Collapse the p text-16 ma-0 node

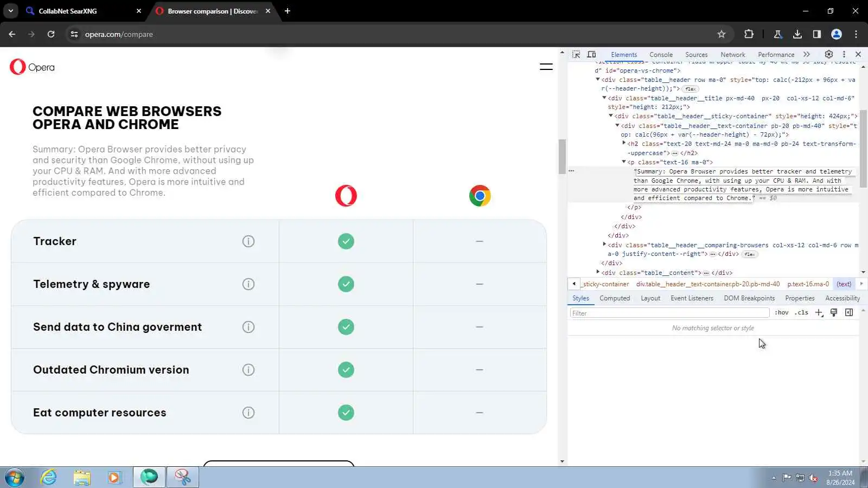pos(624,162)
